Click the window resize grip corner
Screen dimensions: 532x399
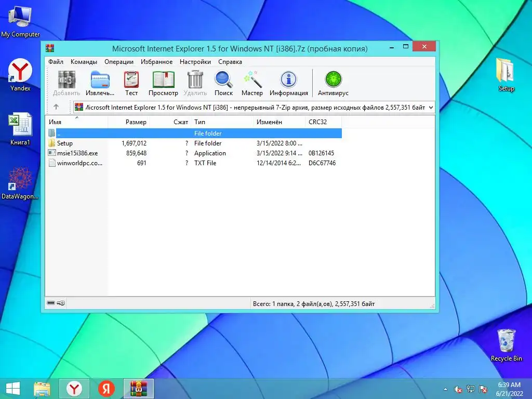click(x=432, y=305)
